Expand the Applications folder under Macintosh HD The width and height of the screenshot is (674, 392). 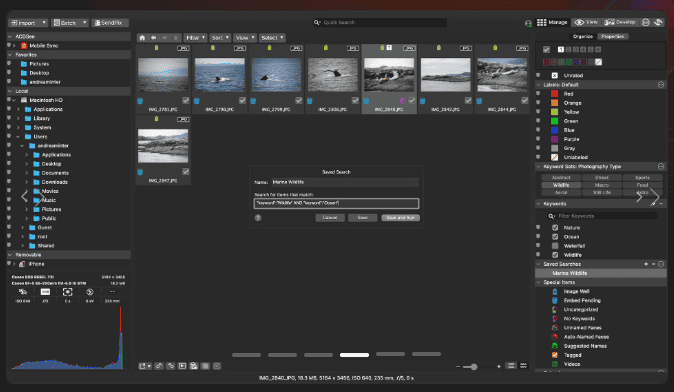pyautogui.click(x=18, y=110)
